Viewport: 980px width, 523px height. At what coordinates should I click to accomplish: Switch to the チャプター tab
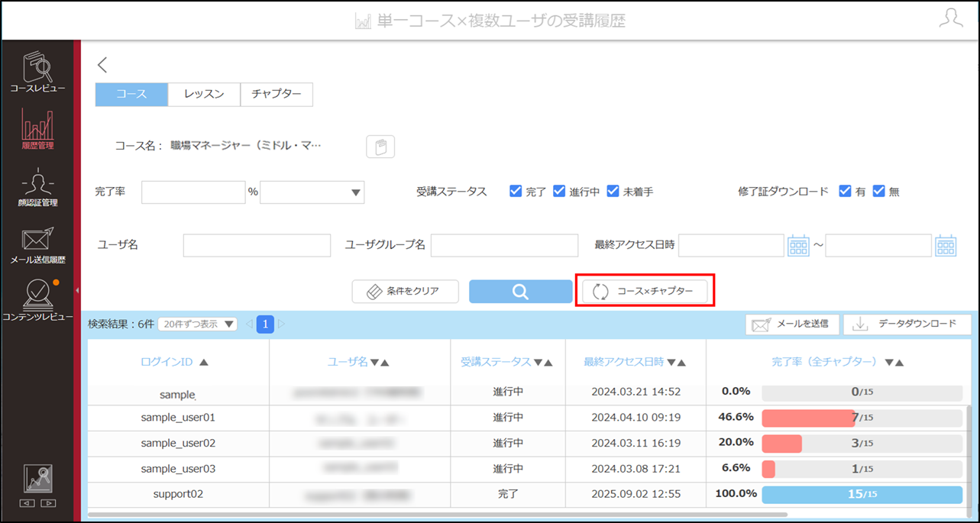point(277,95)
